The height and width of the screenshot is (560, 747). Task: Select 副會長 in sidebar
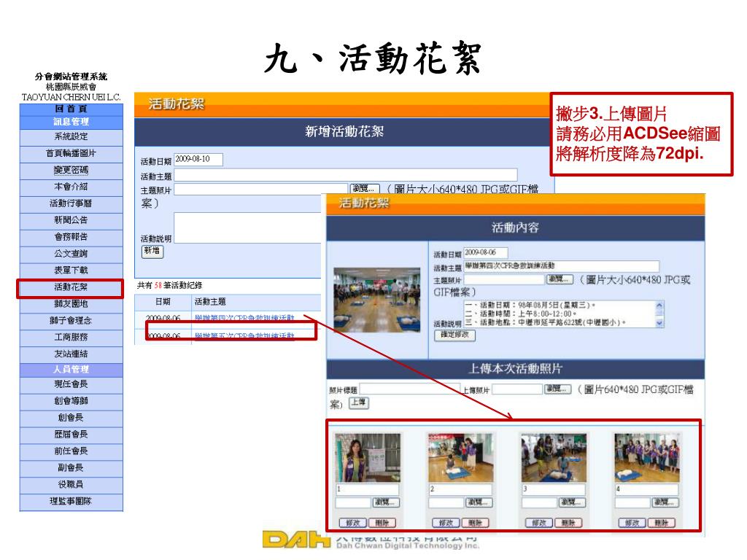(x=71, y=467)
